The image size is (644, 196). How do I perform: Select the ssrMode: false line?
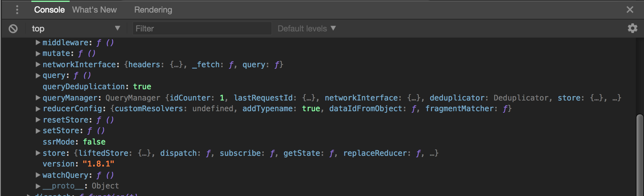(74, 142)
